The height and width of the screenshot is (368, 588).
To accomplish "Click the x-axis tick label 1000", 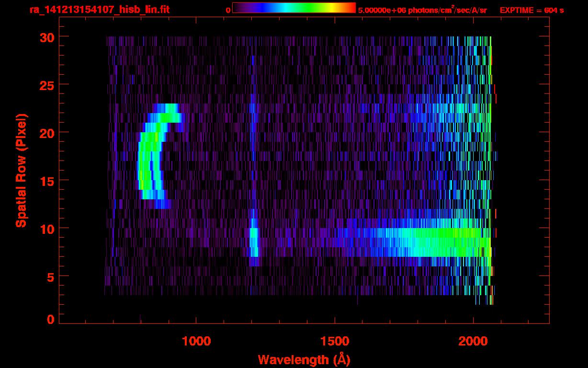I will pos(196,341).
